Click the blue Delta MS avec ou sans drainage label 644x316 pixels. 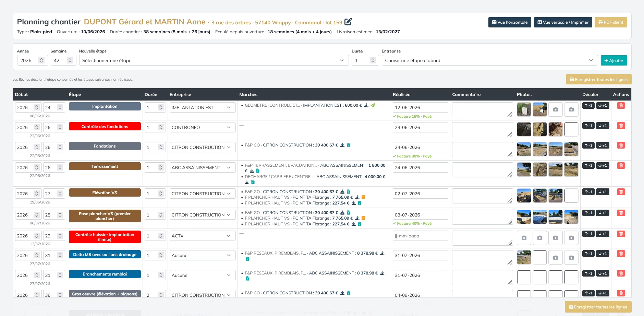tap(105, 255)
